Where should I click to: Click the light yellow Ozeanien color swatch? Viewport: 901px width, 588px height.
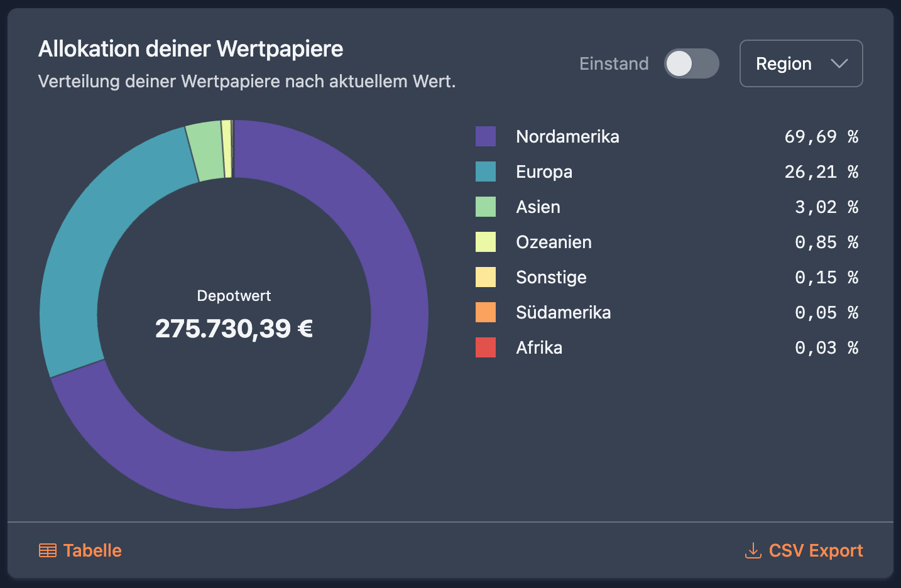click(486, 242)
